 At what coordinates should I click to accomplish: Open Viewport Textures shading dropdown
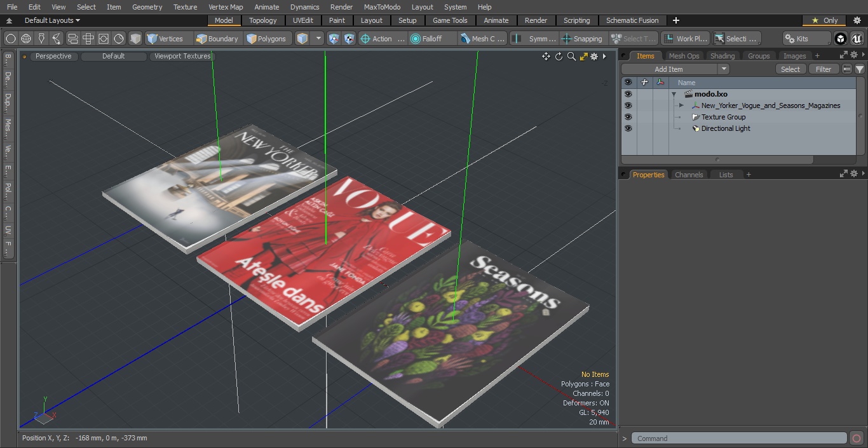coord(182,57)
